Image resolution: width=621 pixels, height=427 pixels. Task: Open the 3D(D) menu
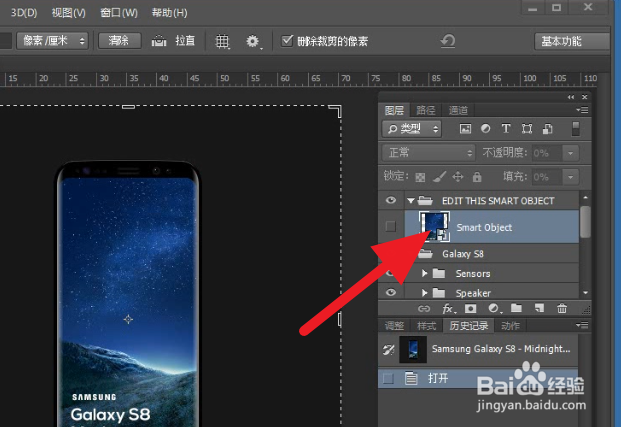[24, 13]
